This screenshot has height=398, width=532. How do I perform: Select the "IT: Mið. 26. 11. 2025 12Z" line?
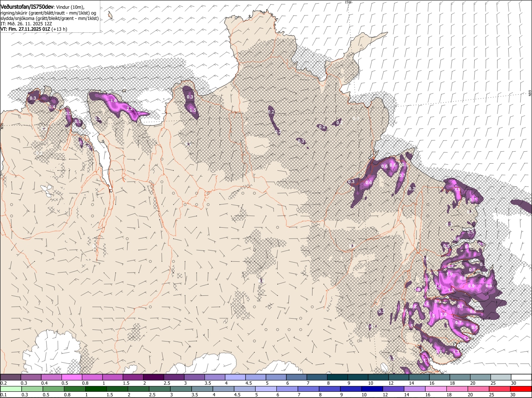[x=26, y=24]
